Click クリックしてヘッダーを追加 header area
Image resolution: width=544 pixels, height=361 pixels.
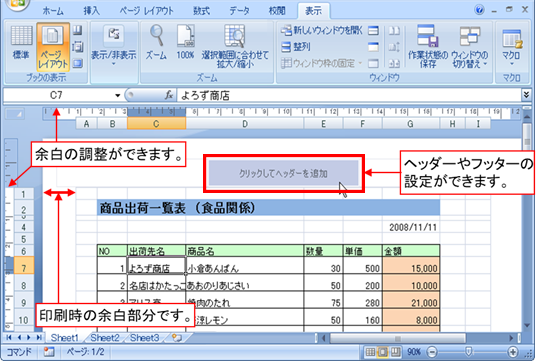tap(283, 173)
